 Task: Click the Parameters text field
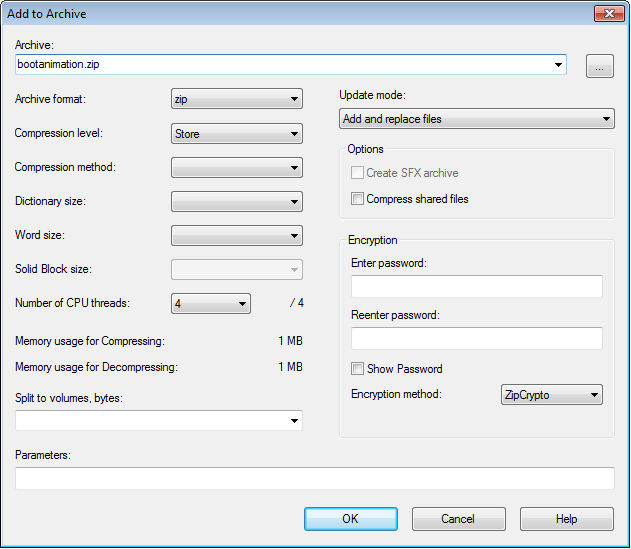click(x=314, y=479)
